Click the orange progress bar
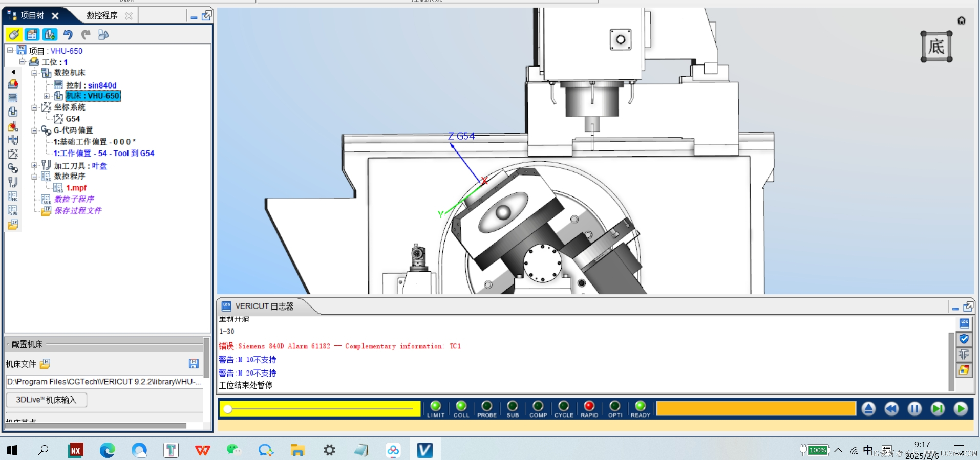This screenshot has height=460, width=980. [x=756, y=408]
